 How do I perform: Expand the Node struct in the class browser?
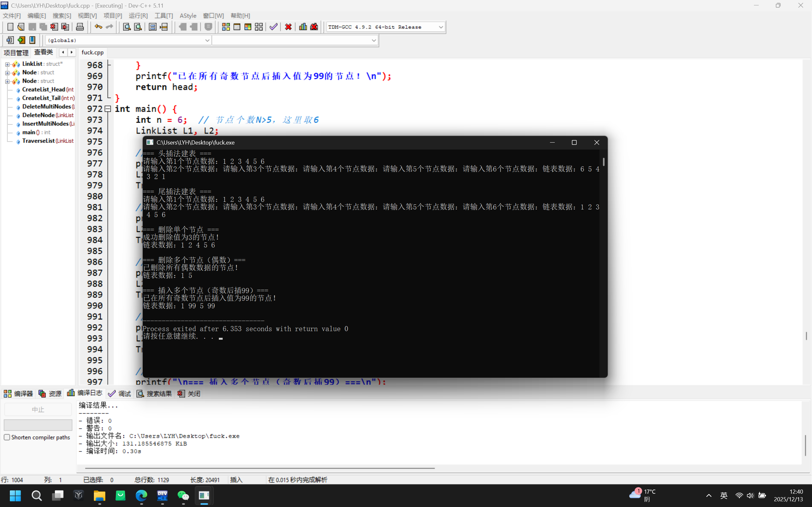click(7, 73)
